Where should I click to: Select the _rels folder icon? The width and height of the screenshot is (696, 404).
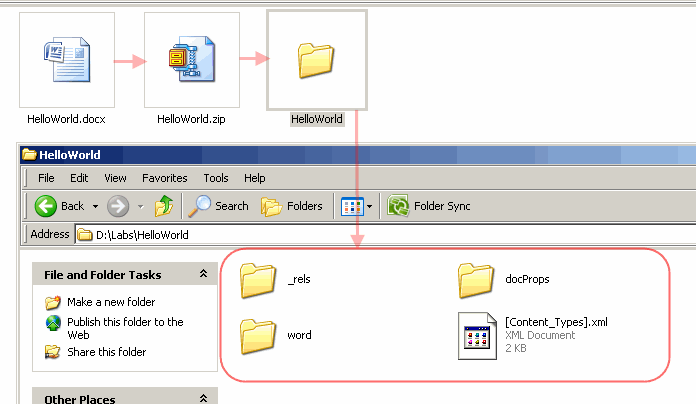point(258,280)
